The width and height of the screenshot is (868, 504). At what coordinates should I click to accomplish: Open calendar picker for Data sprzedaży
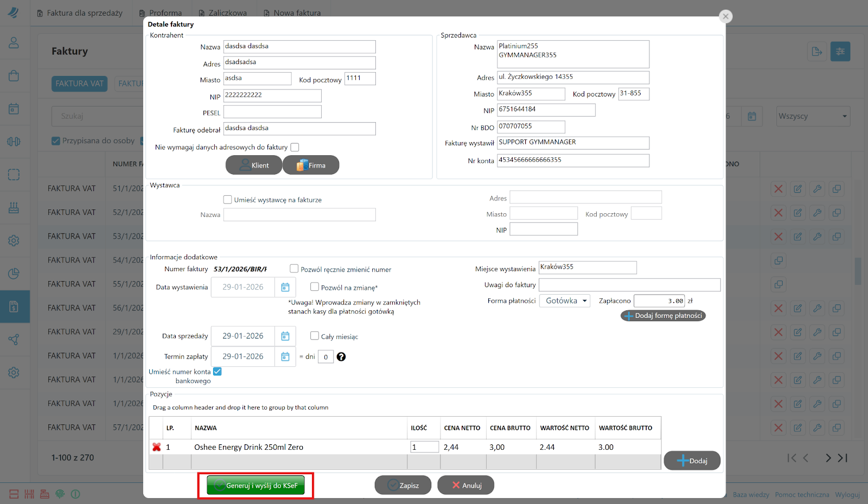285,336
